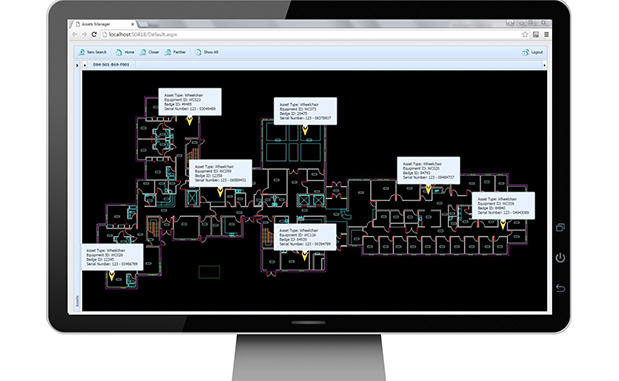Viewport: 619px width, 381px height.
Task: Tap the monitor's power button
Action: point(560,258)
